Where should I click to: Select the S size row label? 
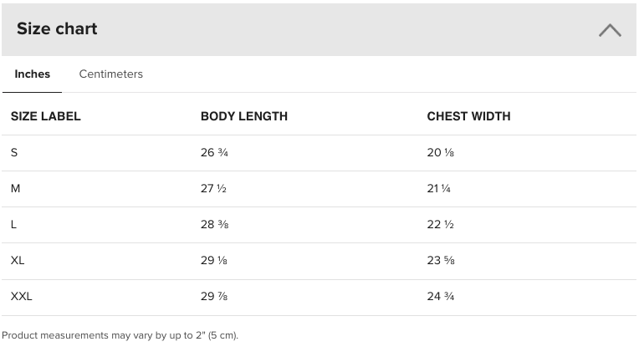[14, 153]
